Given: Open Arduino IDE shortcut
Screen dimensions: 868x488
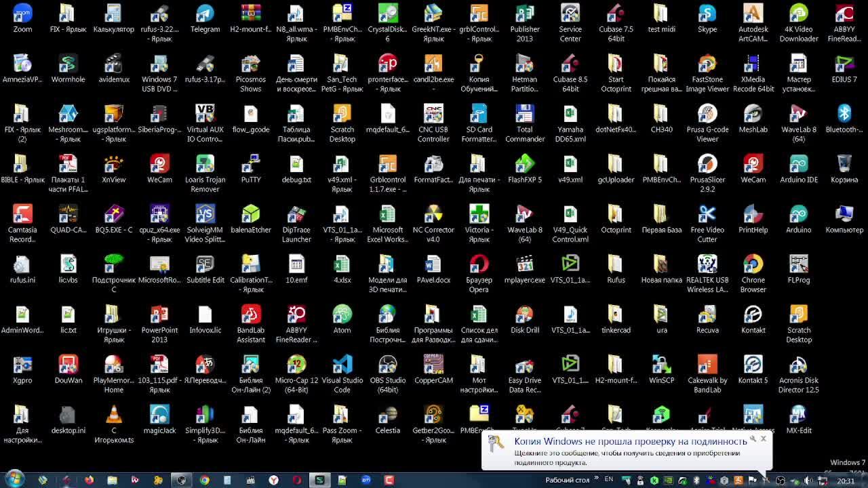Looking at the screenshot, I should [x=799, y=169].
